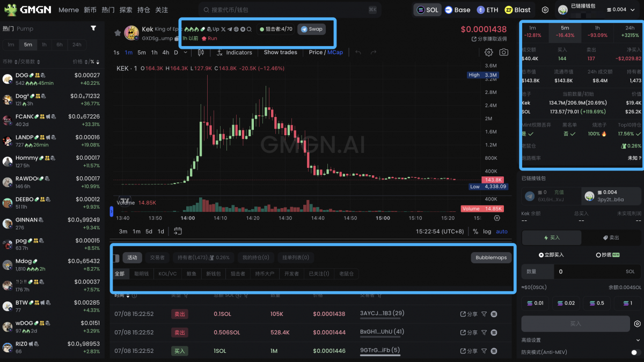This screenshot has height=362, width=644.
Task: Select the 抄底 radio option
Action: tap(608, 255)
